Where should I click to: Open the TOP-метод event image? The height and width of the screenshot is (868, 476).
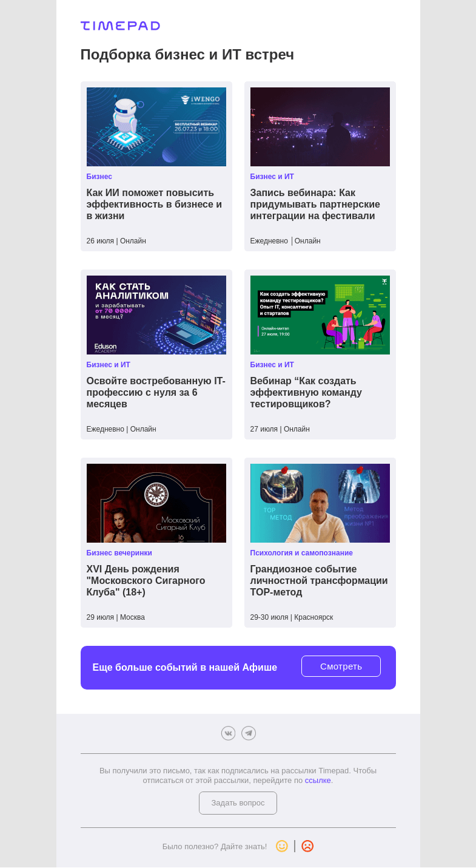pyautogui.click(x=320, y=503)
